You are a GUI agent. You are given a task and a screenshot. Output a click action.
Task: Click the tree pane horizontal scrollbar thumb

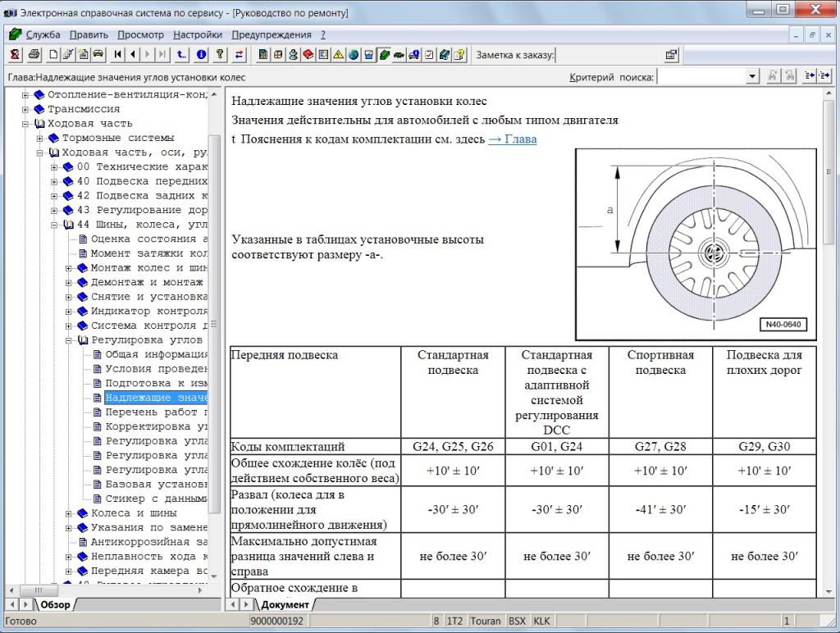coord(38,590)
